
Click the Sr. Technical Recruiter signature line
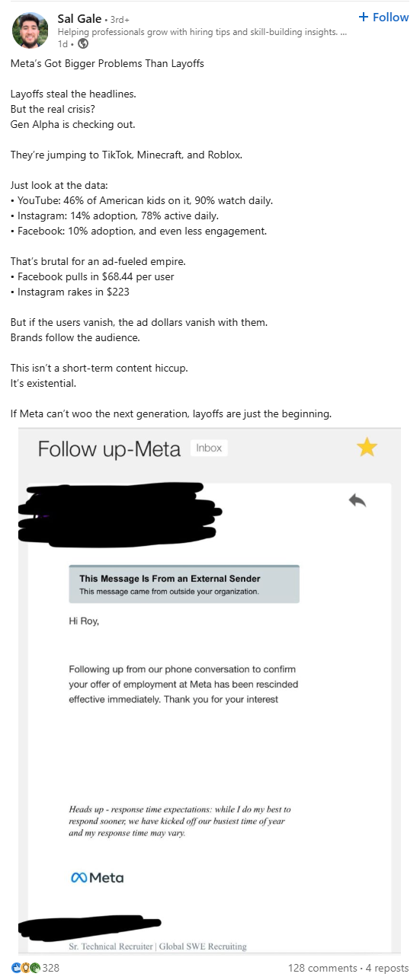(158, 946)
